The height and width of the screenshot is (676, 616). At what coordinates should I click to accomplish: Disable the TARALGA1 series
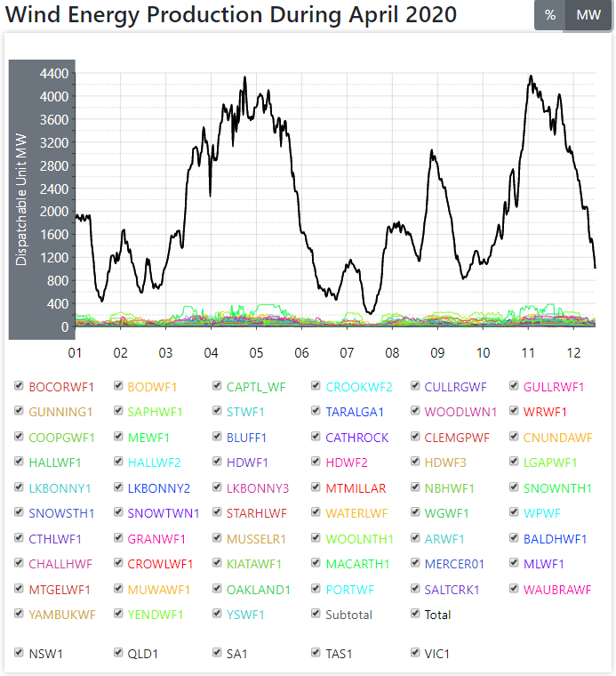tap(317, 412)
